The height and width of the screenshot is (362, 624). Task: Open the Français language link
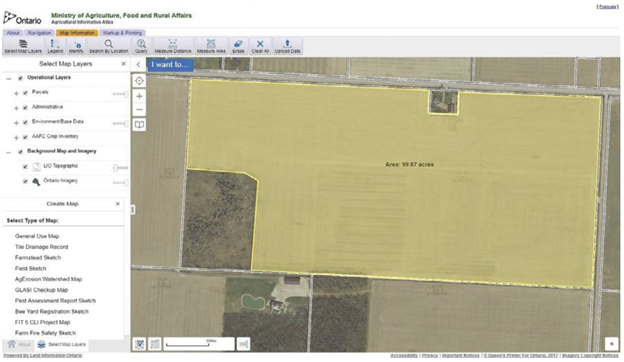coord(607,7)
